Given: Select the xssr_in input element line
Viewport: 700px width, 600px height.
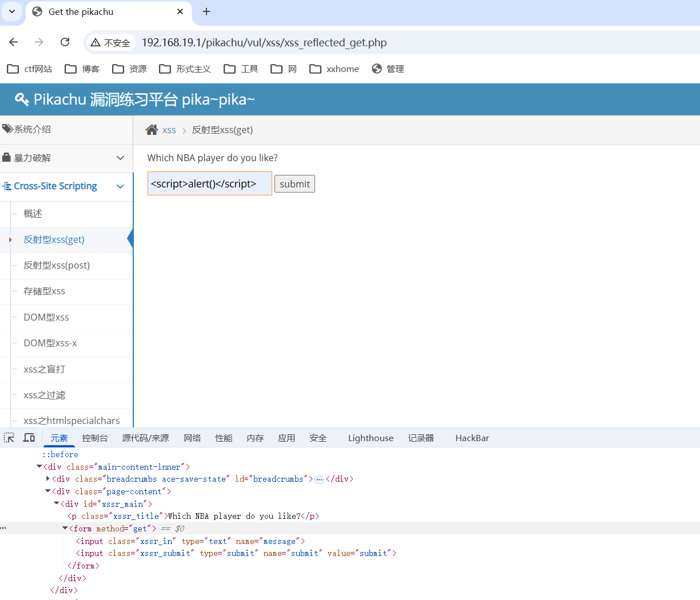Looking at the screenshot, I should tap(190, 541).
